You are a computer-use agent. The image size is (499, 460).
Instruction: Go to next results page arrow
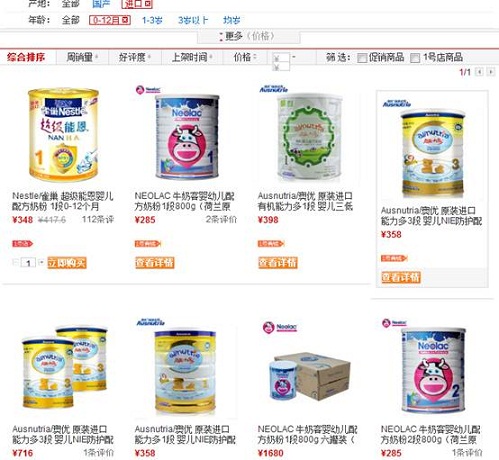490,72
